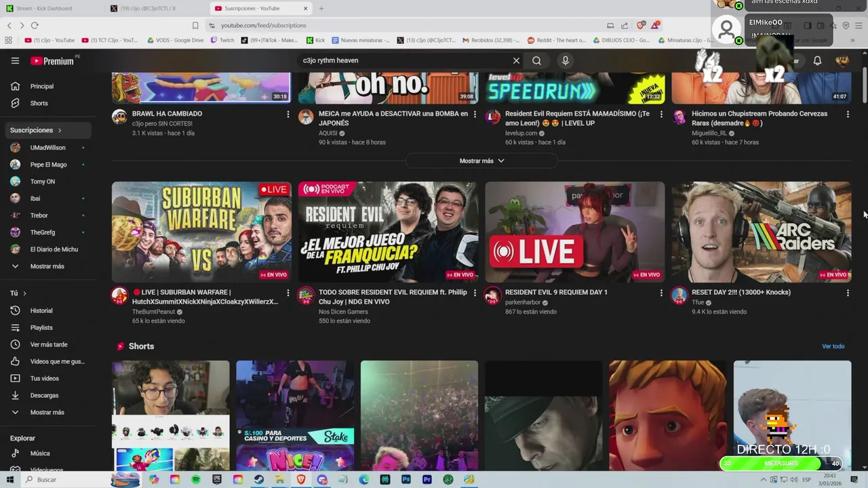Switch to the c3jo (@C3joTCT) / X tab

click(155, 8)
